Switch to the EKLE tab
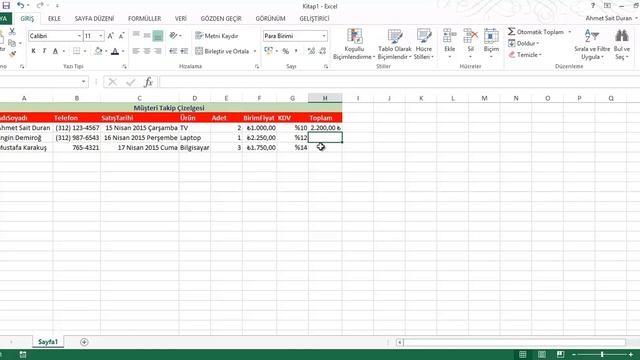This screenshot has width=640, height=360. (54, 19)
